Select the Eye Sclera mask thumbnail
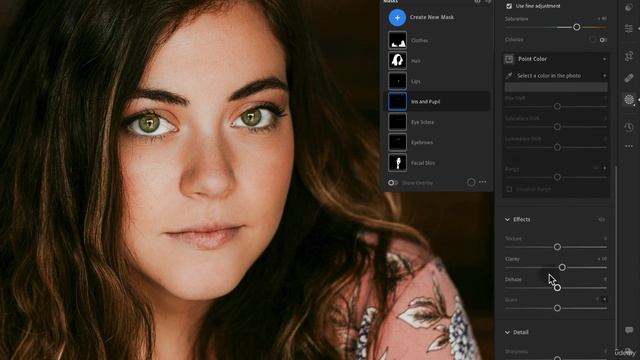The height and width of the screenshot is (360, 640). click(397, 122)
